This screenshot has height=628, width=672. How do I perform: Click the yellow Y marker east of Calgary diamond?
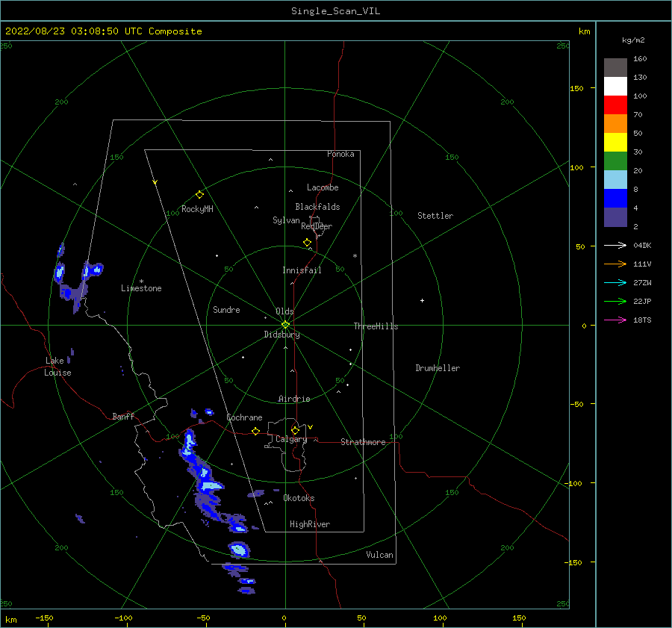pyautogui.click(x=311, y=427)
